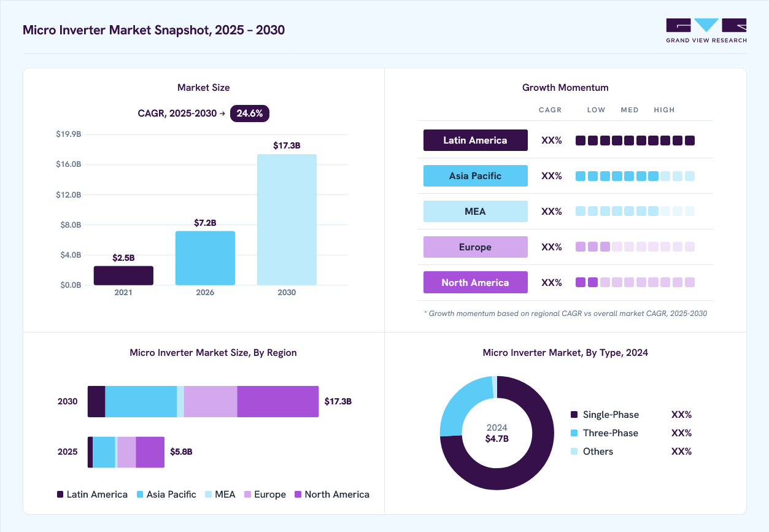Click the Asia Pacific growth momentum indicator
The height and width of the screenshot is (532, 769).
tap(635, 176)
